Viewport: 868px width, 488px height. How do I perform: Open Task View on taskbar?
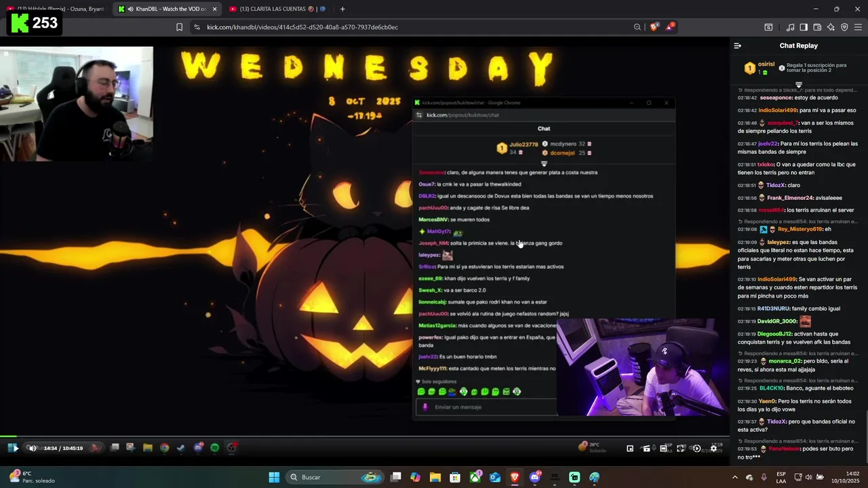396,477
